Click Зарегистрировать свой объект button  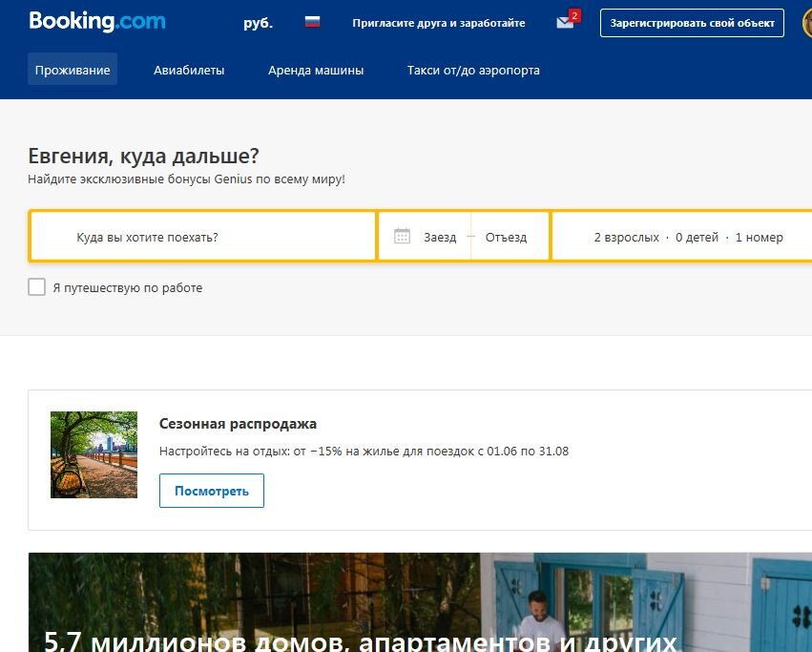692,23
